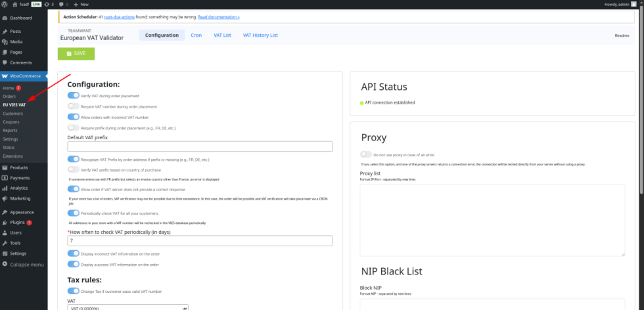The width and height of the screenshot is (644, 310).
Task: Switch to the Cron tab
Action: (x=196, y=35)
